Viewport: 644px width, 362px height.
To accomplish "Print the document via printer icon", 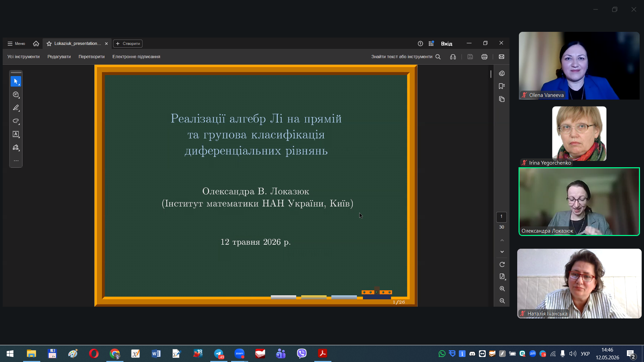I will (484, 57).
